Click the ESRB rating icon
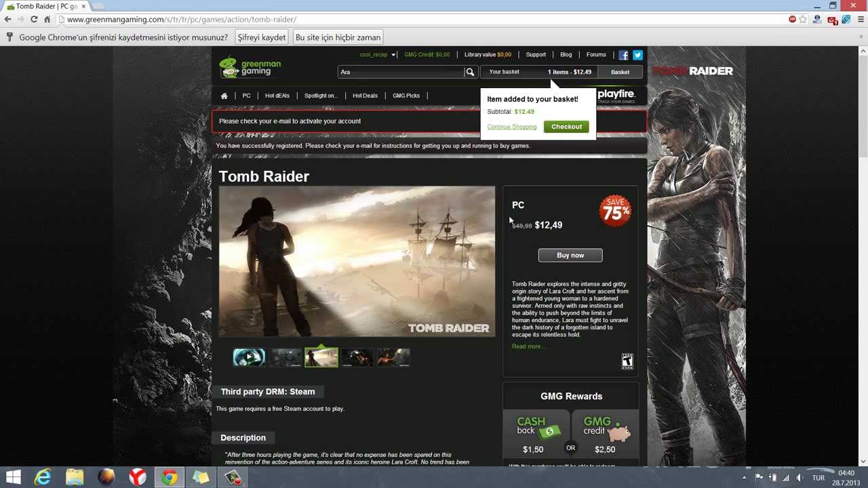868x488 pixels. coord(627,361)
